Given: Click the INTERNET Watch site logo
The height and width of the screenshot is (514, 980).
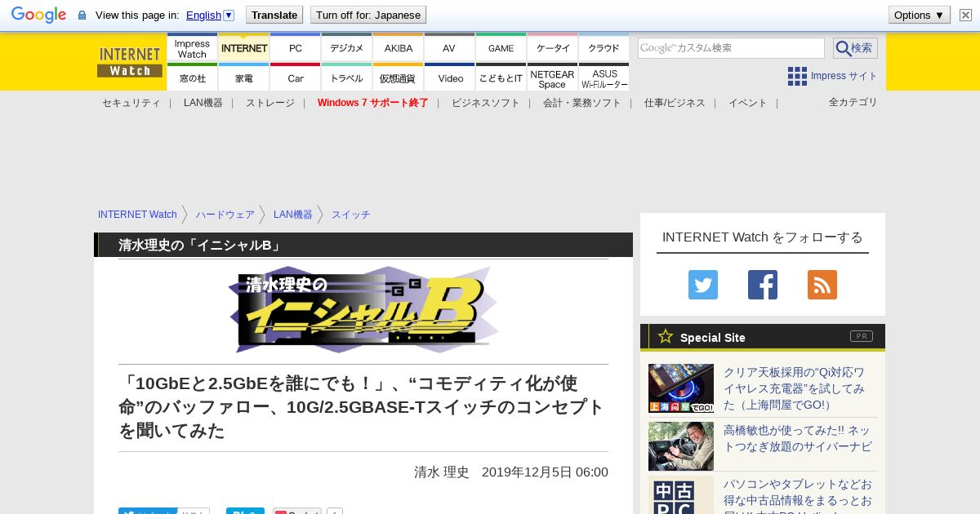Looking at the screenshot, I should [129, 62].
